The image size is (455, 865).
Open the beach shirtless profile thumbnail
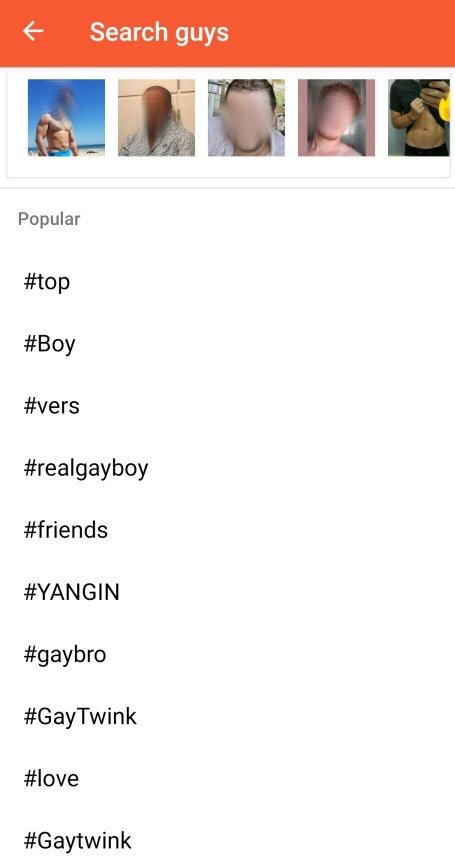[x=67, y=118]
